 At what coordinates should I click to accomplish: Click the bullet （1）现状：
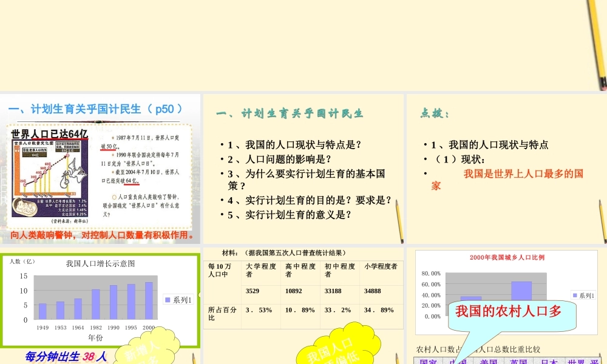coord(458,160)
